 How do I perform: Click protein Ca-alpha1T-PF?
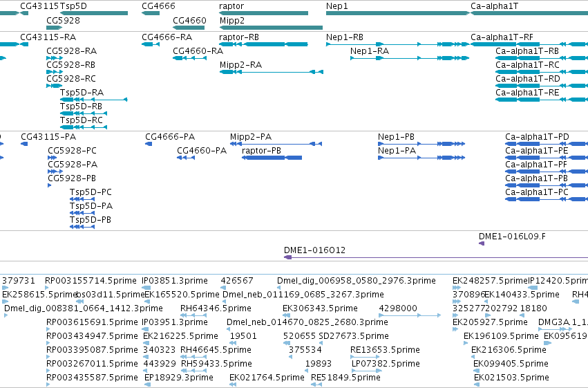click(x=536, y=165)
